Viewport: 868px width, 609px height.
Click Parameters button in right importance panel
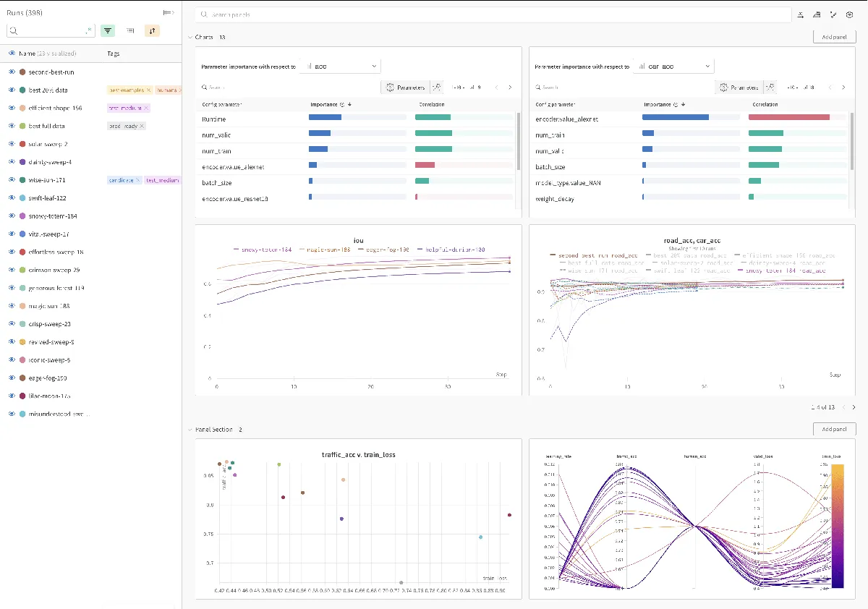point(739,88)
